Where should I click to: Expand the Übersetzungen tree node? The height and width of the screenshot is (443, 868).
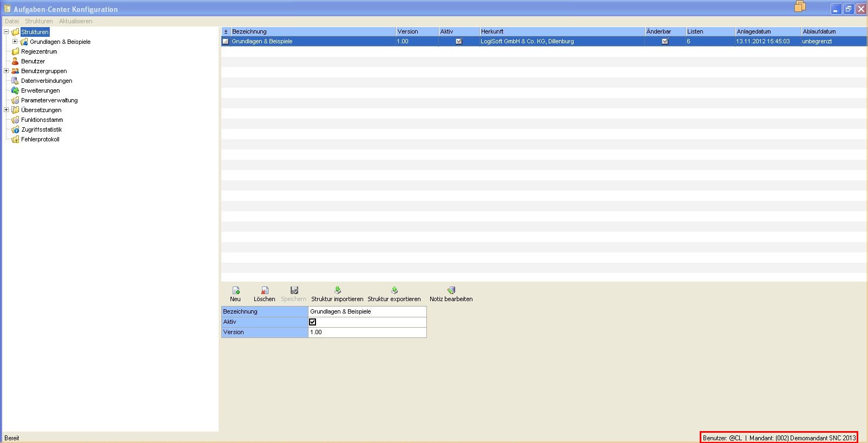click(6, 110)
